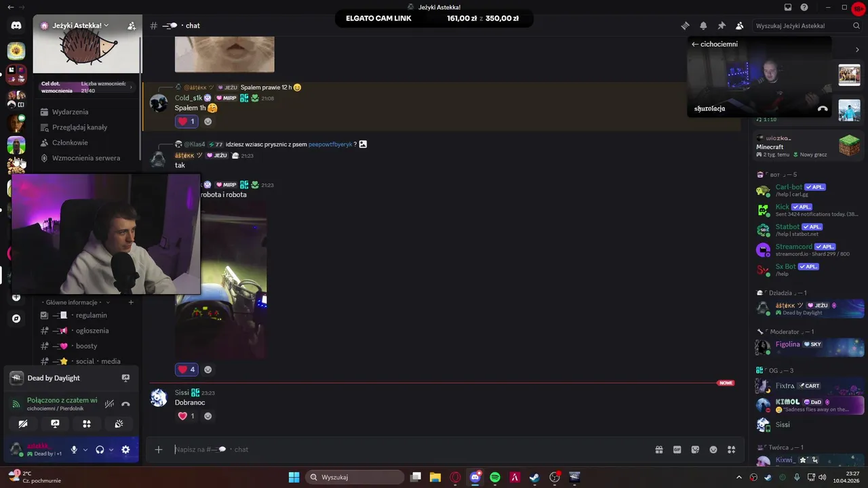Open Discover servers compass icon
Viewport: 868px width, 488px height.
click(x=16, y=319)
